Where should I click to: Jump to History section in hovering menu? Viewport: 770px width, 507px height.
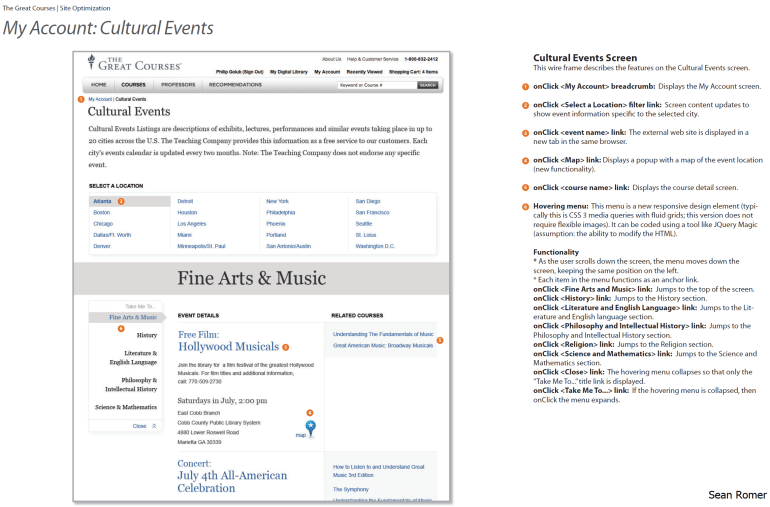pyautogui.click(x=146, y=335)
